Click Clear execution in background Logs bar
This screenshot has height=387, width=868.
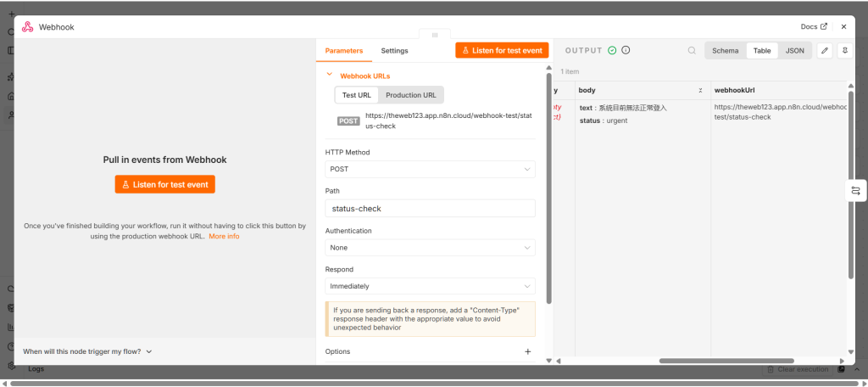[x=798, y=369]
